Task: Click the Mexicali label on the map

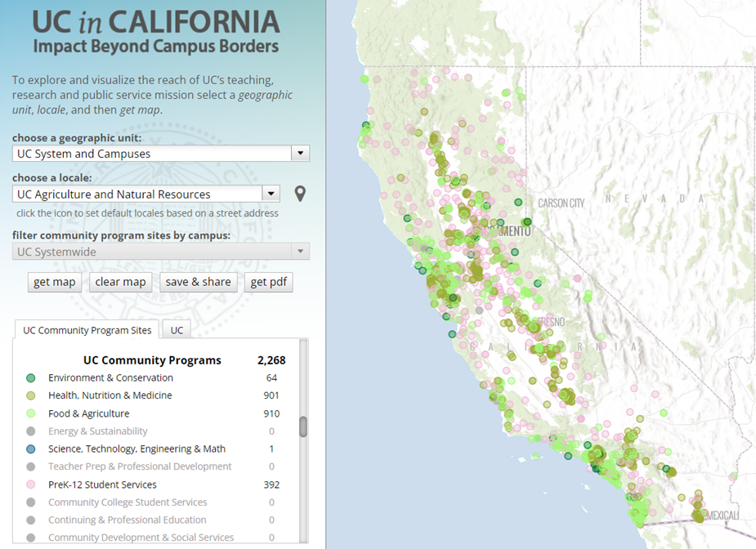Action: pos(722,516)
